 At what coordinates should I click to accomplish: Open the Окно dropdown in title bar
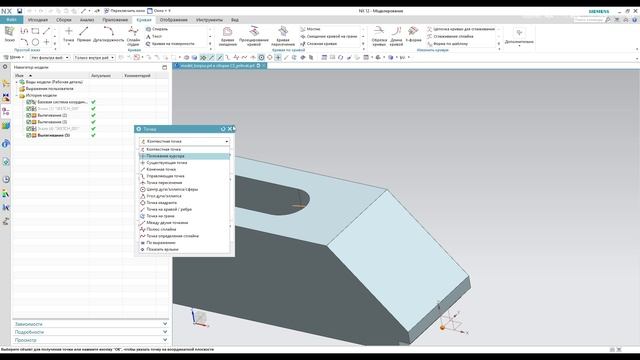point(159,11)
